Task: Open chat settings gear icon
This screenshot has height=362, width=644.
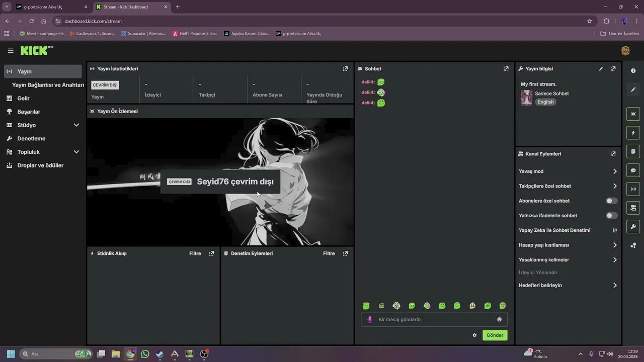Action: (x=474, y=335)
